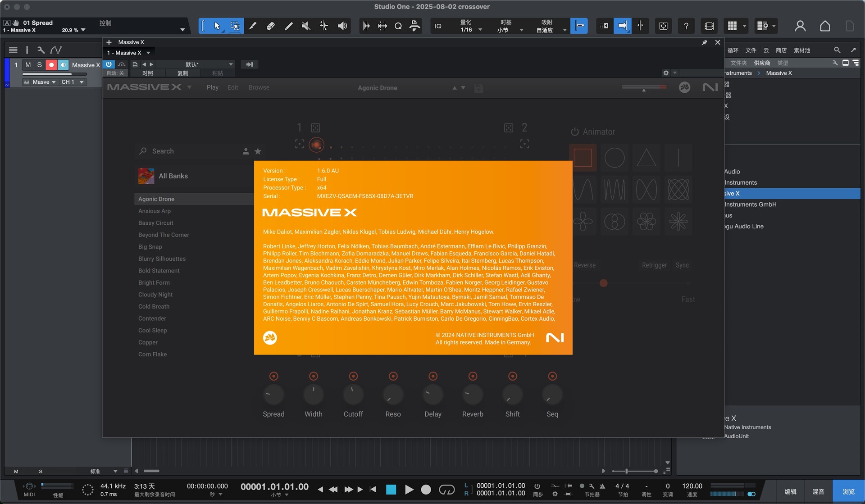Expand the control parameter dropdown arrow
865x504 pixels.
pos(182,30)
